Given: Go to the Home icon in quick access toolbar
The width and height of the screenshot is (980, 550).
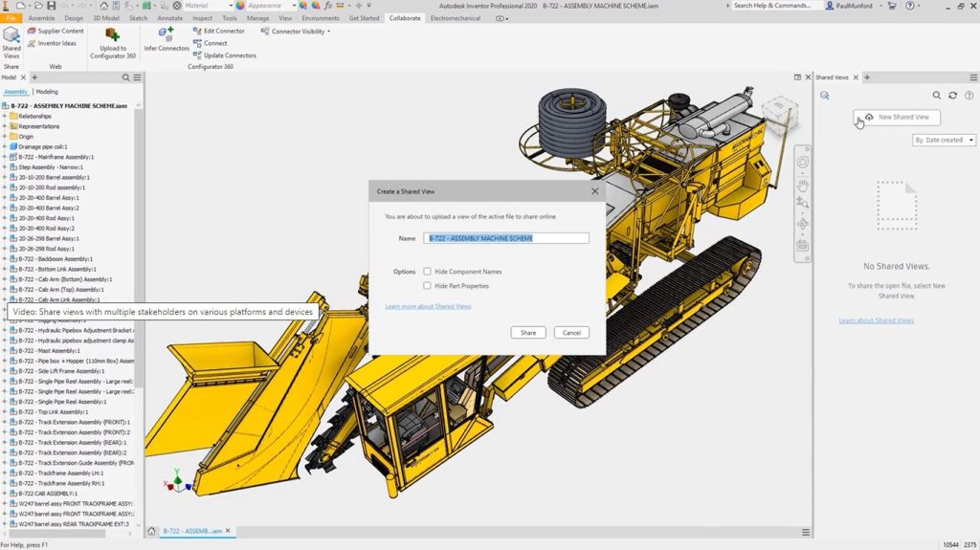Looking at the screenshot, I should 103,6.
